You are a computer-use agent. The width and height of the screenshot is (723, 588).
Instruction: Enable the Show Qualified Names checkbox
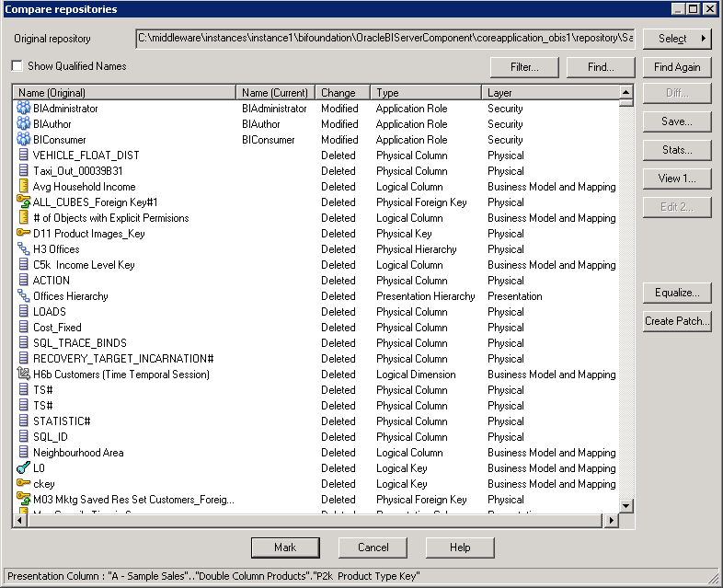coord(17,66)
